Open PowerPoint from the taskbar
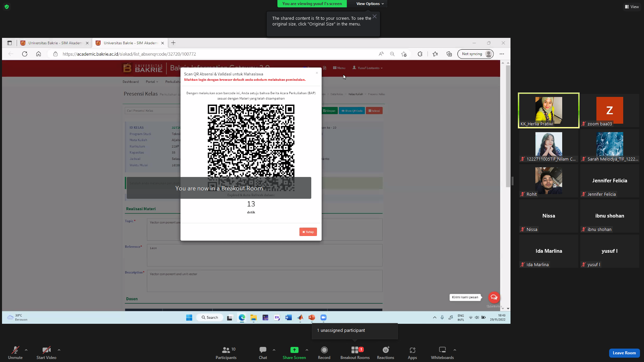The height and width of the screenshot is (362, 644). tap(312, 318)
